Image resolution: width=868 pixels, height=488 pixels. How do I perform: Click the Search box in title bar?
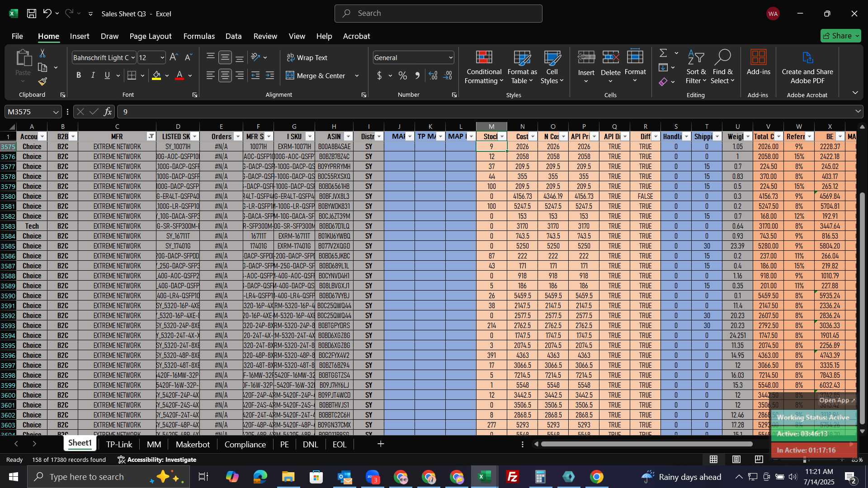click(438, 14)
